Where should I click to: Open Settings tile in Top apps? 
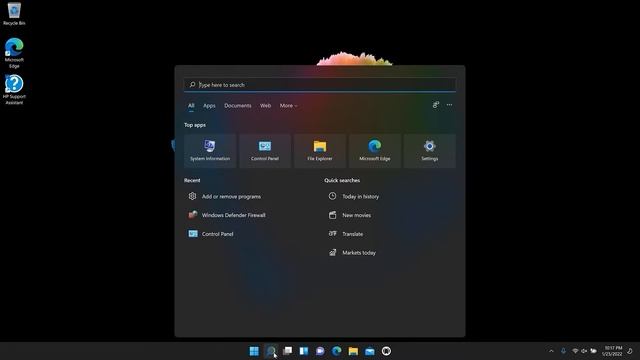pos(429,151)
